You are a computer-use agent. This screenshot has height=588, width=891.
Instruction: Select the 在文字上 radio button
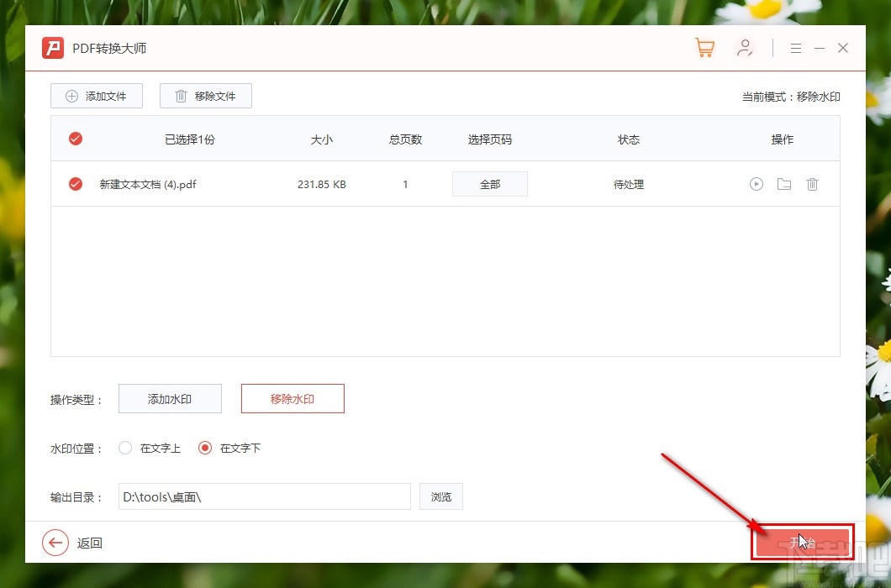[x=124, y=448]
